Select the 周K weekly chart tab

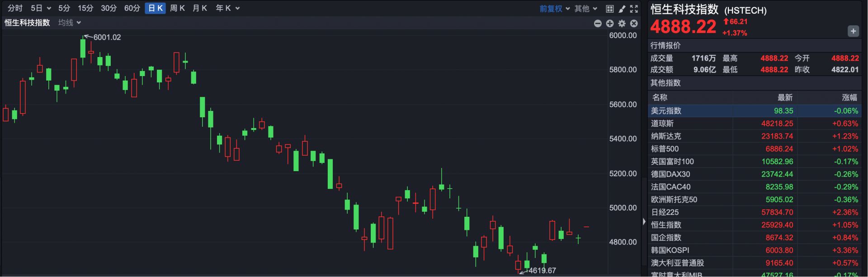pyautogui.click(x=177, y=8)
